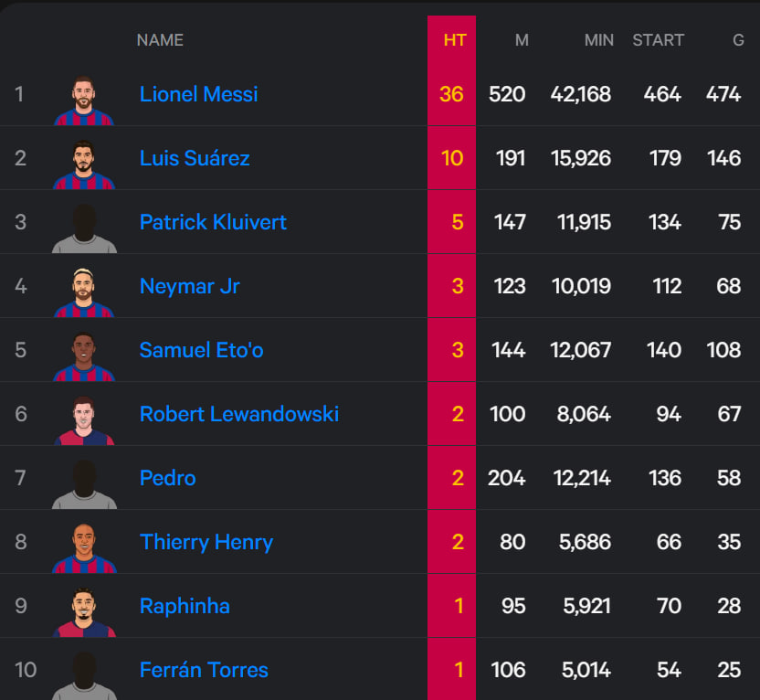Click Samuel Eto'o's player avatar
The image size is (760, 700).
click(84, 355)
